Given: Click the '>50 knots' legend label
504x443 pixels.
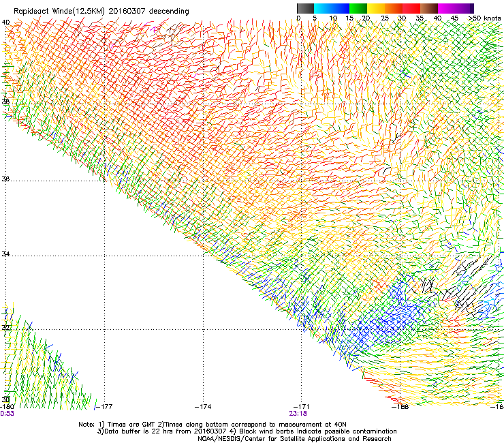Looking at the screenshot, I should (x=484, y=18).
